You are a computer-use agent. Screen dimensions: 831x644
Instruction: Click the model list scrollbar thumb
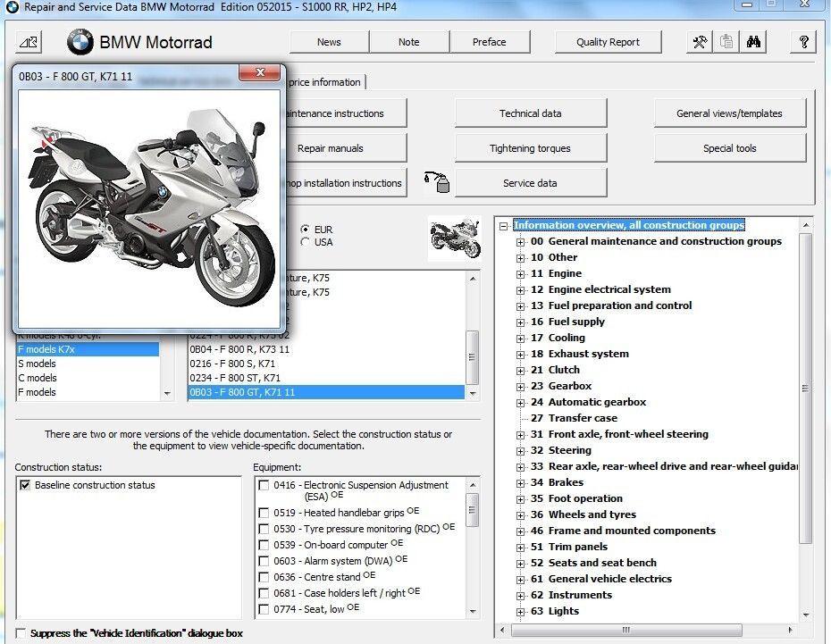(x=472, y=357)
